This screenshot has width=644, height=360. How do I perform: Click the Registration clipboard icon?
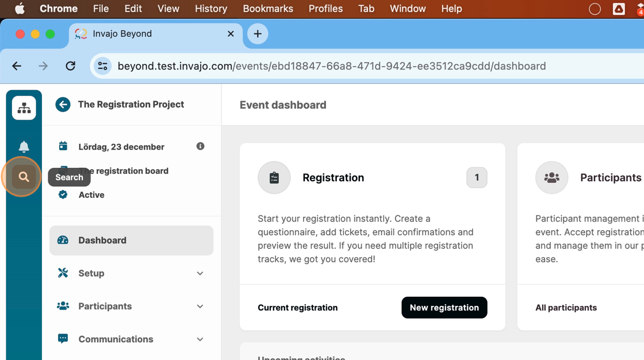pyautogui.click(x=274, y=178)
